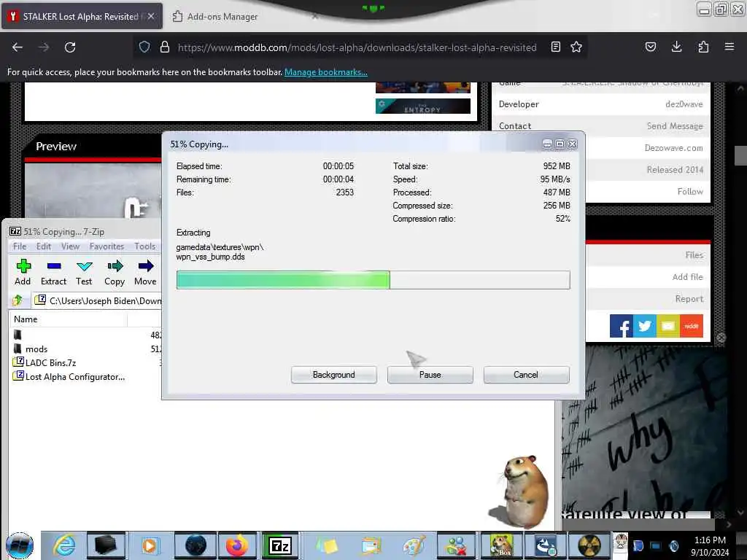Click the 7-Zip Extract toolbar icon

click(53, 273)
